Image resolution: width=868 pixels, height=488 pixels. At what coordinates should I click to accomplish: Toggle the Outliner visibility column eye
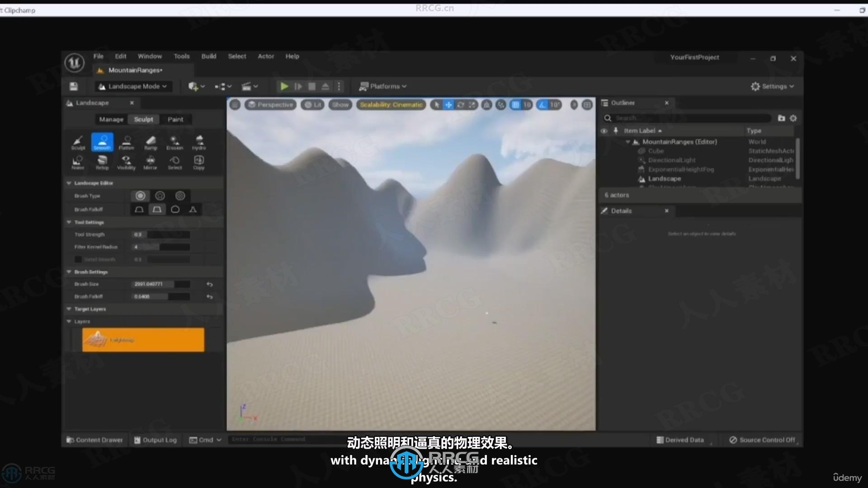coord(604,131)
